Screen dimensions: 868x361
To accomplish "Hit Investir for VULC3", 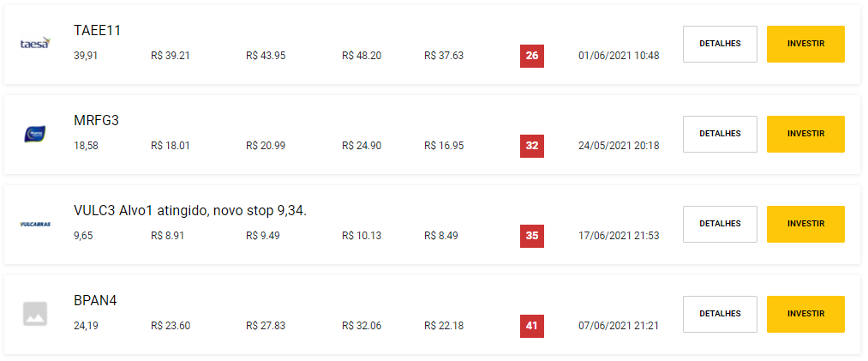I will pos(805,224).
